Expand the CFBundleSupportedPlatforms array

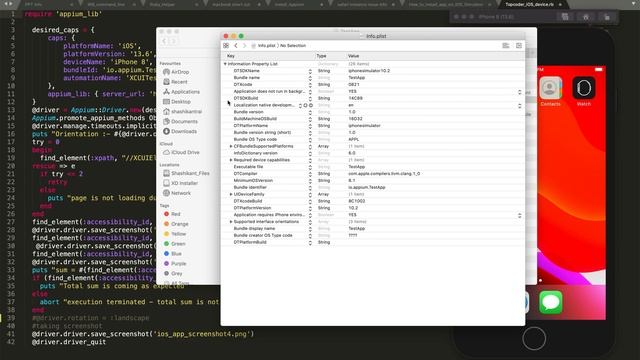(x=231, y=146)
